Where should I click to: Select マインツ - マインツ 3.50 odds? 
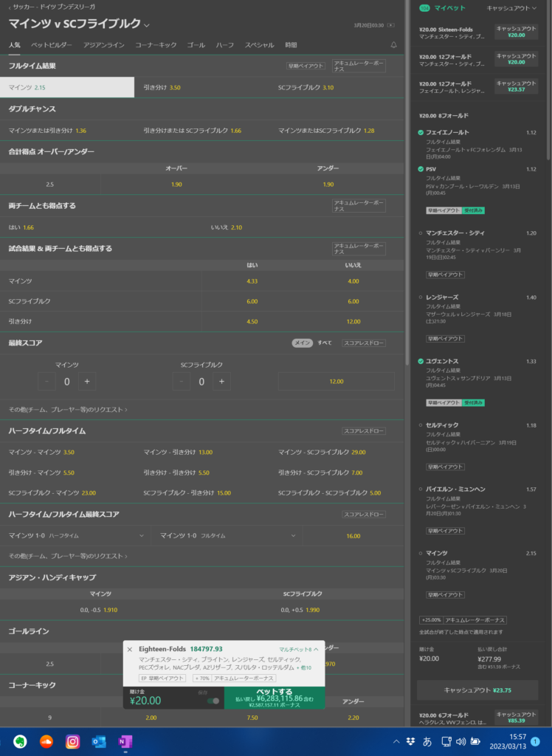point(67,453)
